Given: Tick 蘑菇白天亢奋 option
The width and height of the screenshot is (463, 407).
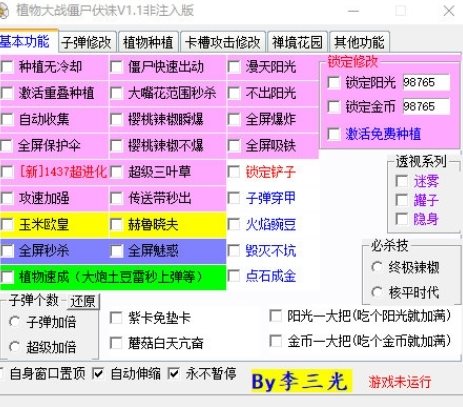Looking at the screenshot, I should pyautogui.click(x=116, y=343).
